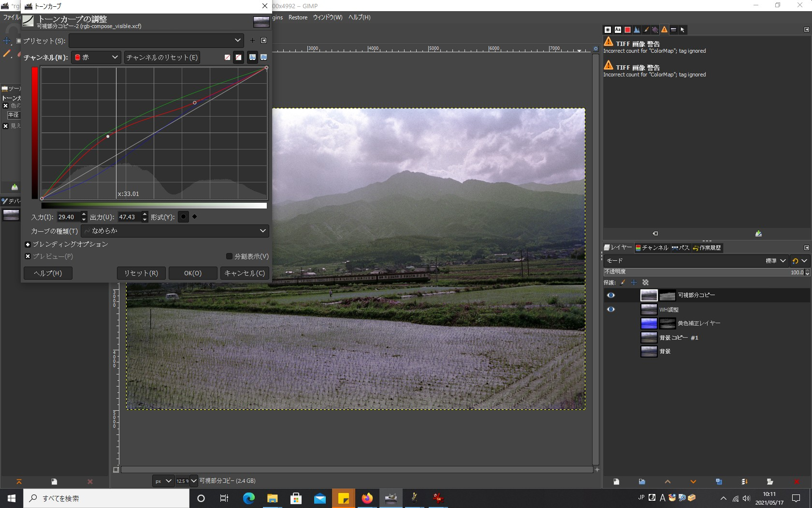
Task: Open the curves preset options menu icon
Action: click(x=264, y=41)
